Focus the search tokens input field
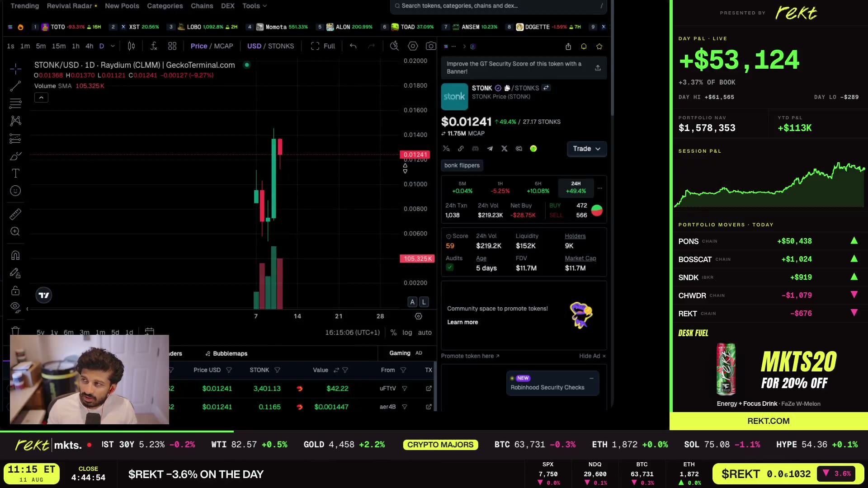This screenshot has height=488, width=868. [x=499, y=6]
